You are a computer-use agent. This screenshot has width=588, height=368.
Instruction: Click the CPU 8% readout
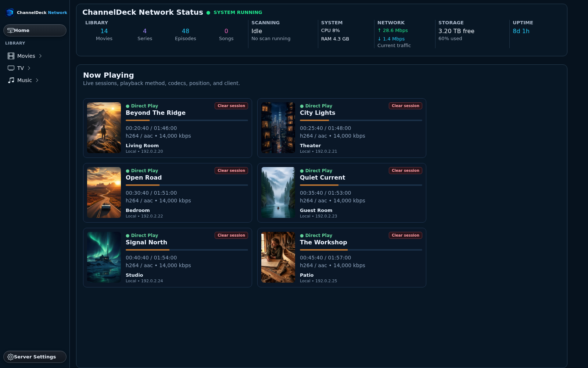[330, 31]
